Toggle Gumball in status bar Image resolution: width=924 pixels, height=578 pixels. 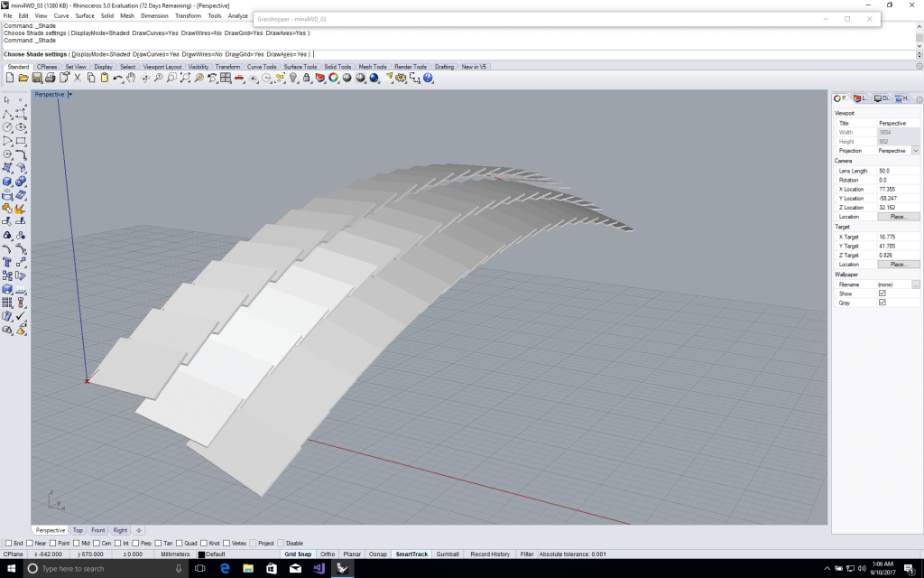(x=448, y=555)
